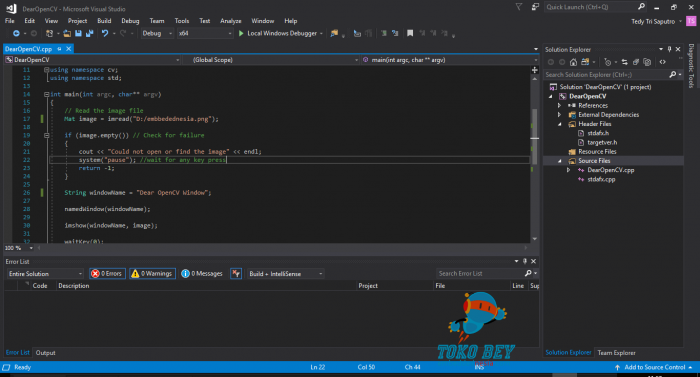Click the Collapse All icon in Solution Explorer

tap(636, 62)
